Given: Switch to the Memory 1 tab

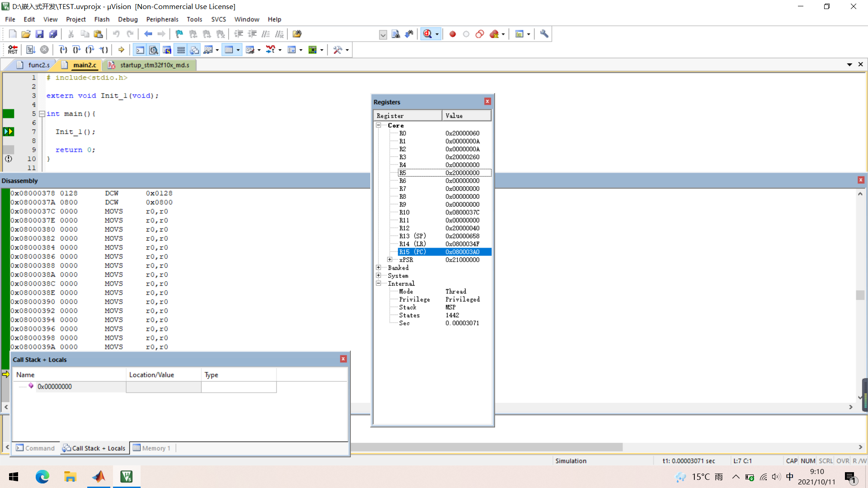Looking at the screenshot, I should (152, 448).
